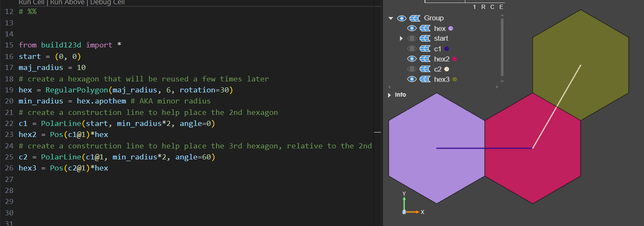Select the c2 tree item label
Viewport: 644px width, 226px height.
[438, 69]
